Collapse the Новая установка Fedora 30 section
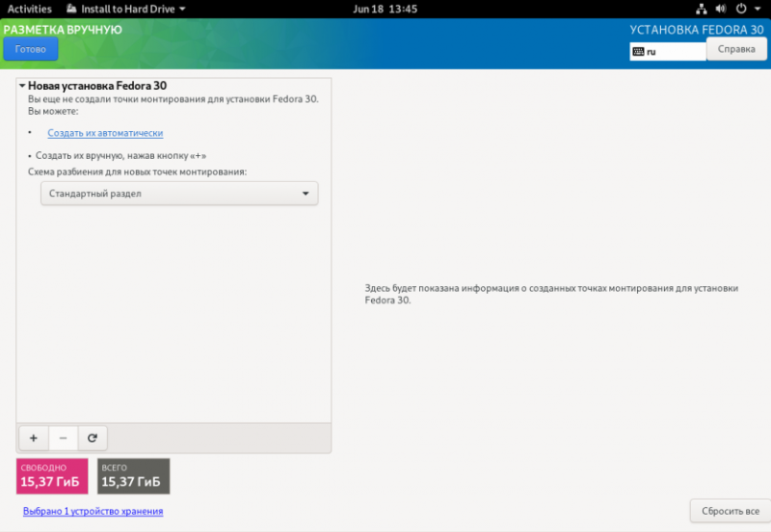The image size is (771, 532). click(22, 86)
